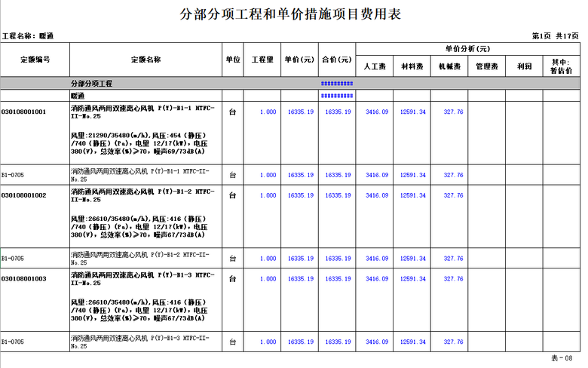This screenshot has width=588, height=368.
Task: Click the 利润 column header
Action: 525,67
